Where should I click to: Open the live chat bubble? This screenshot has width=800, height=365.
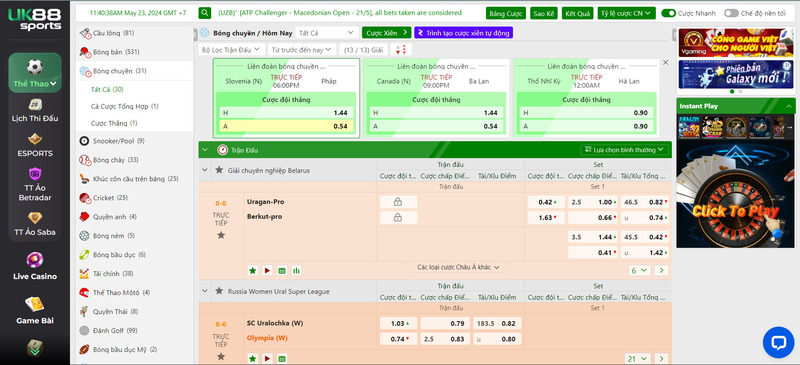point(778,343)
